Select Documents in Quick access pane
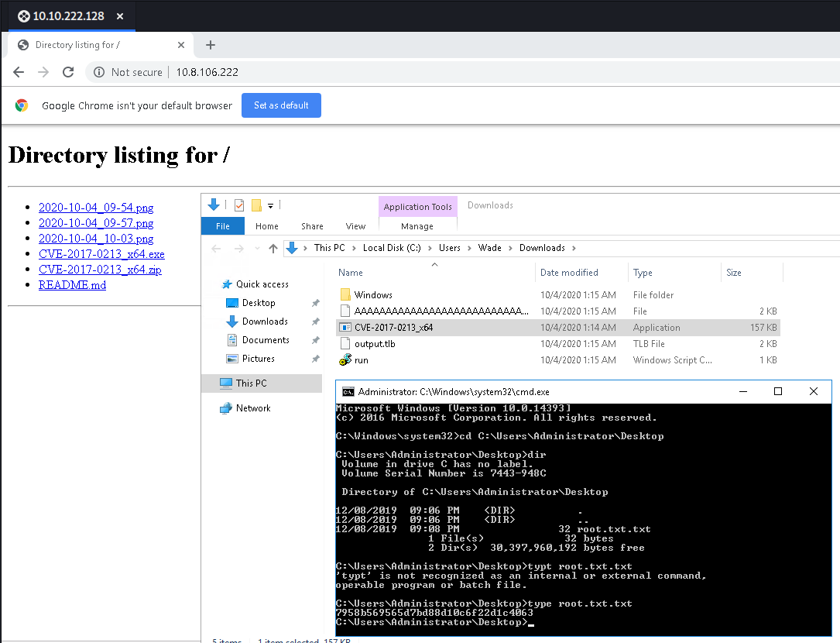 266,340
